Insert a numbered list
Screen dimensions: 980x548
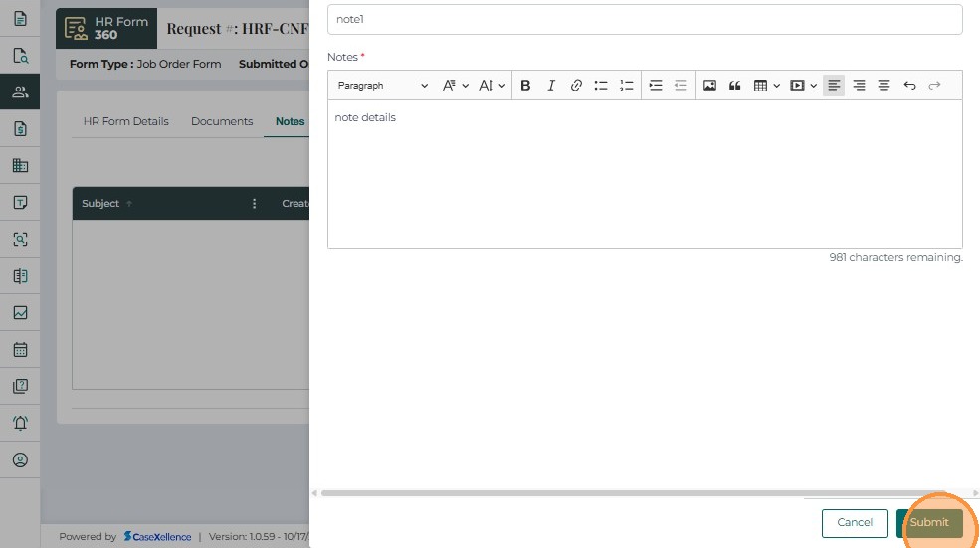pyautogui.click(x=626, y=85)
